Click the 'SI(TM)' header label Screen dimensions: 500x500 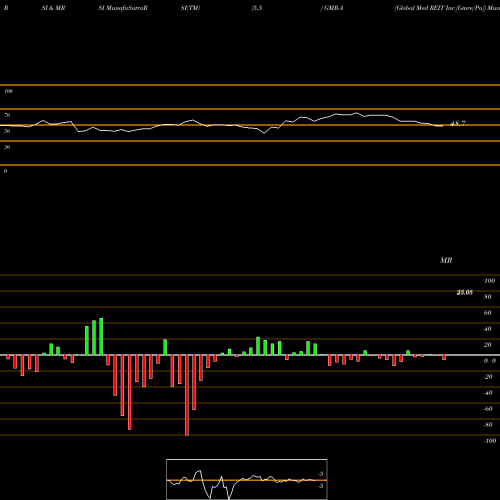pos(190,8)
